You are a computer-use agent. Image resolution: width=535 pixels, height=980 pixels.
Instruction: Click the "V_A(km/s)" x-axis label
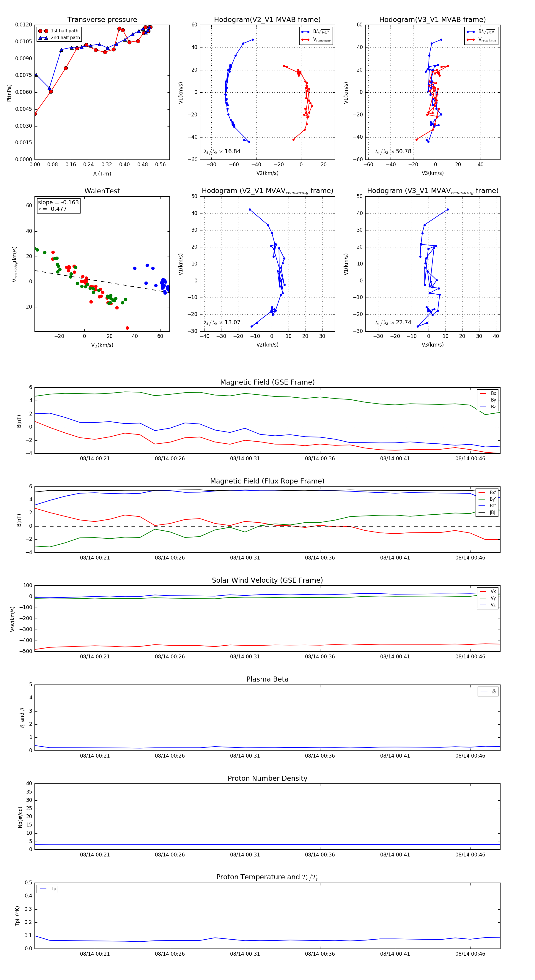click(x=102, y=345)
